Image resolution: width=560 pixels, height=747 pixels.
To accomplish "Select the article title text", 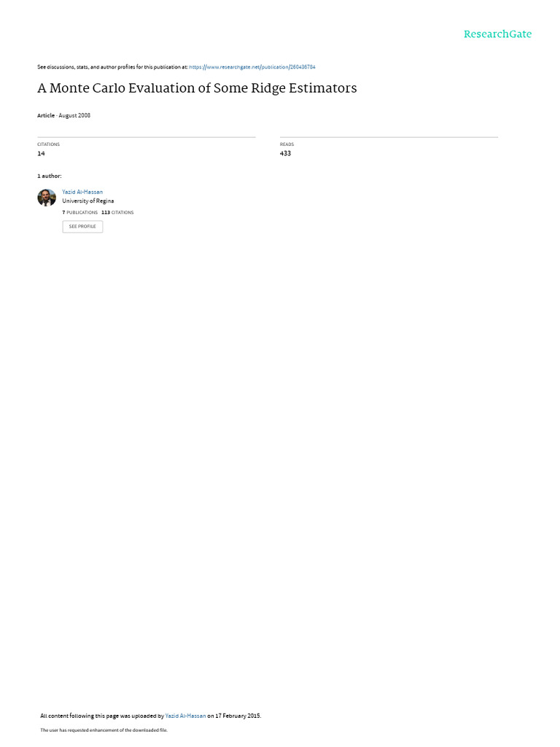I will (x=197, y=88).
